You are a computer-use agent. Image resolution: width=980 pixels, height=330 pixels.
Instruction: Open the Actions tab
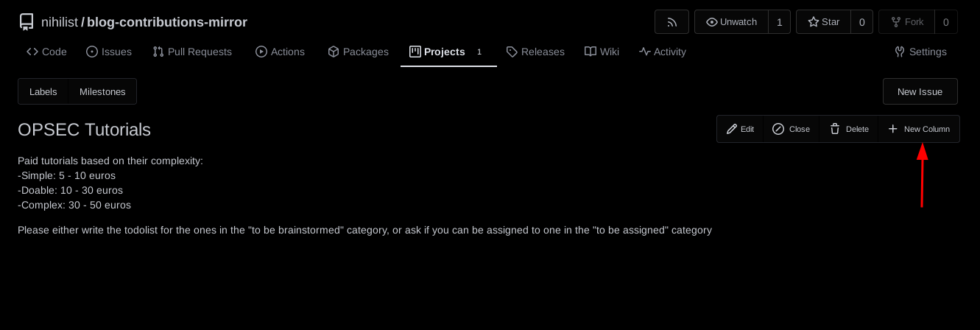(280, 52)
